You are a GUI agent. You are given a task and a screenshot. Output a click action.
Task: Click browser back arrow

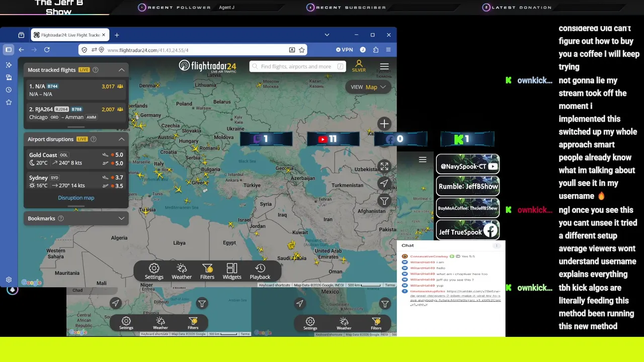pyautogui.click(x=21, y=50)
